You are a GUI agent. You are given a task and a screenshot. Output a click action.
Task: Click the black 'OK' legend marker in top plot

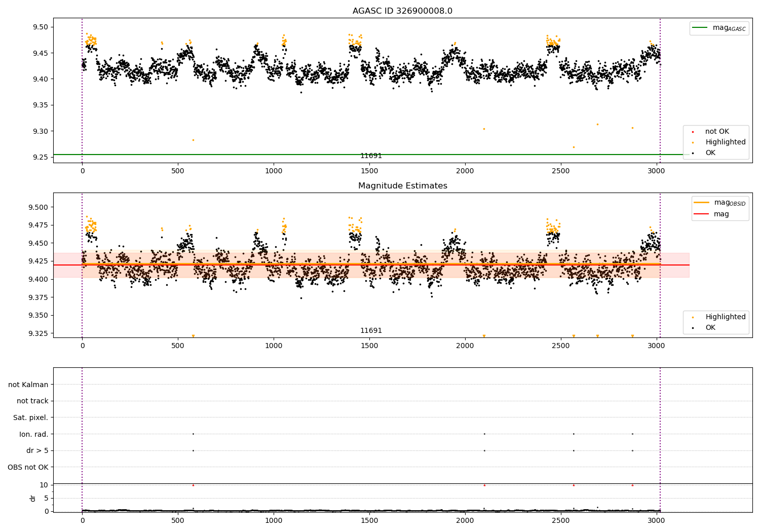(693, 153)
